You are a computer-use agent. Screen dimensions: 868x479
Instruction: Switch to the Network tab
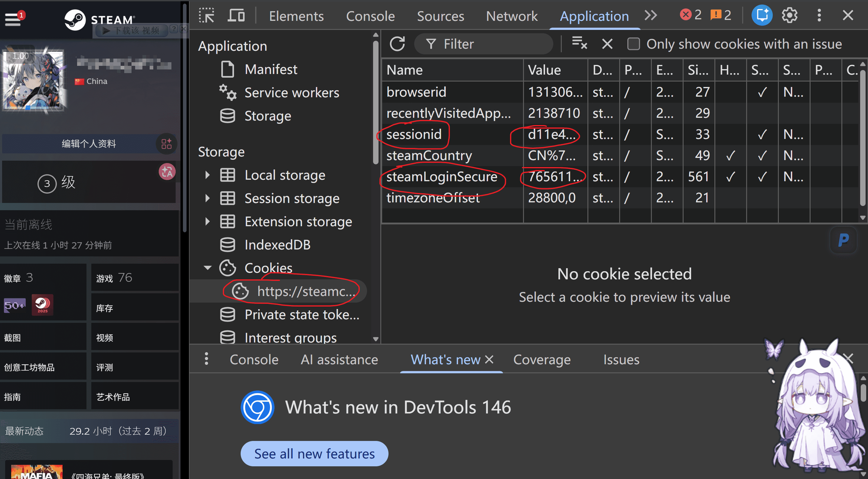(x=512, y=16)
